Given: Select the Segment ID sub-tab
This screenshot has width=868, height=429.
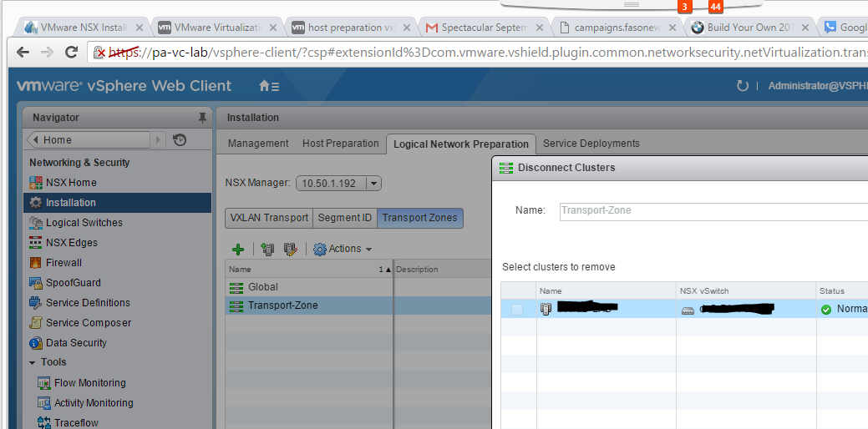Looking at the screenshot, I should 345,218.
